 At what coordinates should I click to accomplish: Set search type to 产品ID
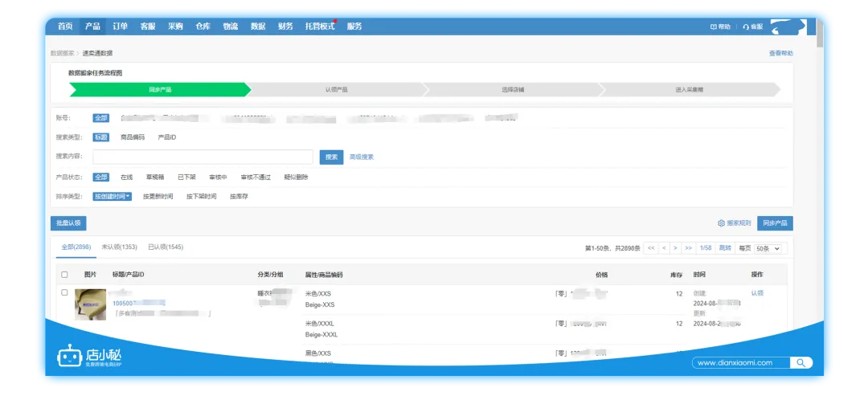coord(166,137)
